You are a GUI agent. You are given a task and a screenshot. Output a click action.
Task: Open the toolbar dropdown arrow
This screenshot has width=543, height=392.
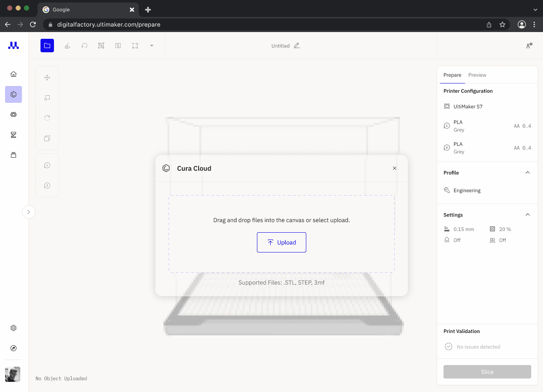point(152,45)
